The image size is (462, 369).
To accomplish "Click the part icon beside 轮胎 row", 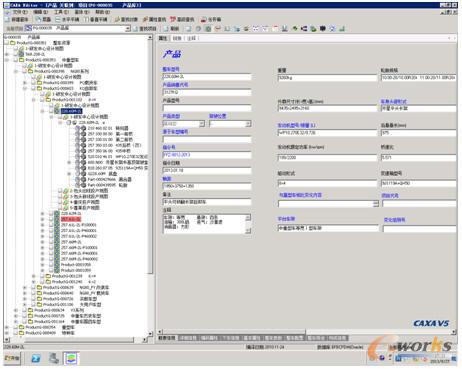I will 83,185.
